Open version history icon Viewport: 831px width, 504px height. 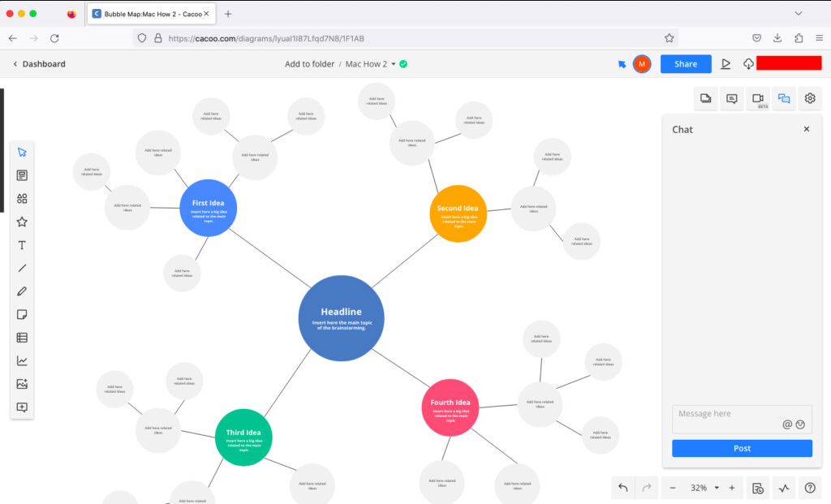tap(757, 488)
